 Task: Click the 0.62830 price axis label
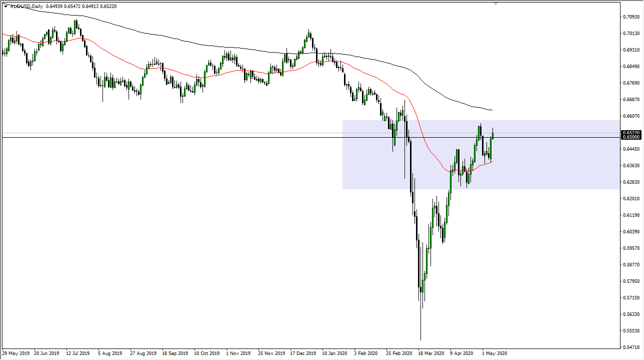pos(630,182)
